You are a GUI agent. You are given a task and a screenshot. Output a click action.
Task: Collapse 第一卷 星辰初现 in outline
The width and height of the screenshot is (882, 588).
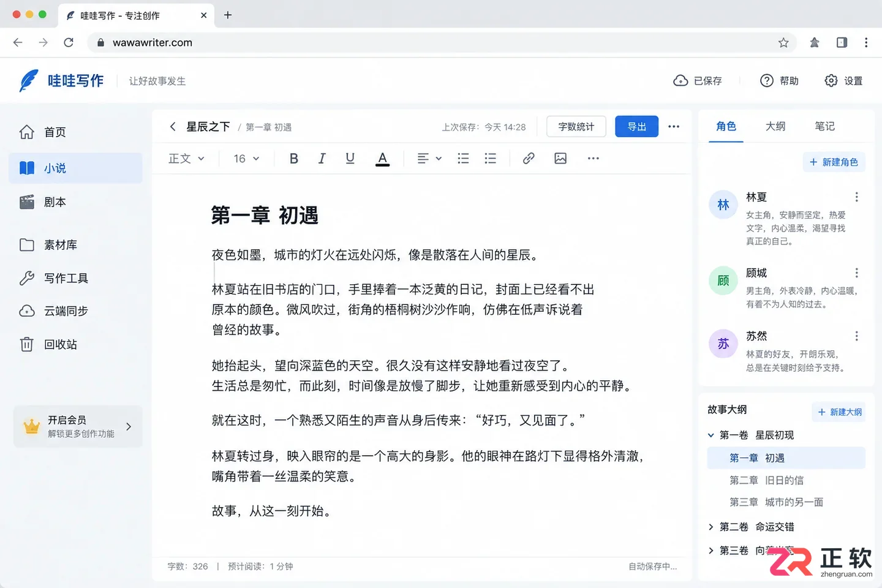[x=710, y=435]
